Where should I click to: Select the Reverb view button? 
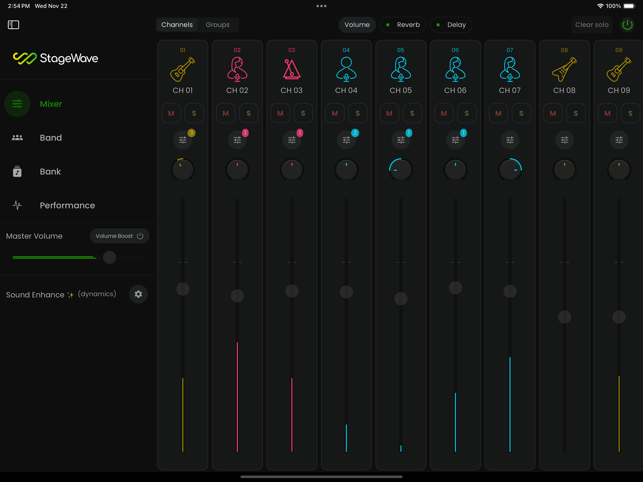(x=404, y=25)
